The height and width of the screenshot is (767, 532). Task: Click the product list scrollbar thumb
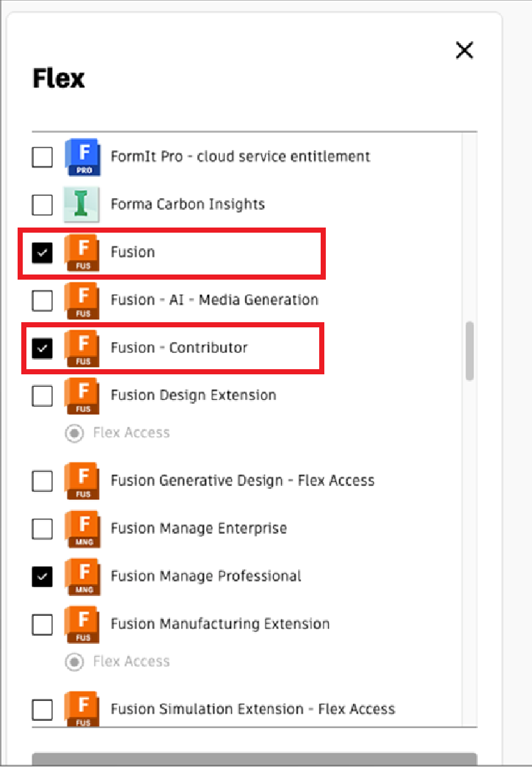point(470,351)
